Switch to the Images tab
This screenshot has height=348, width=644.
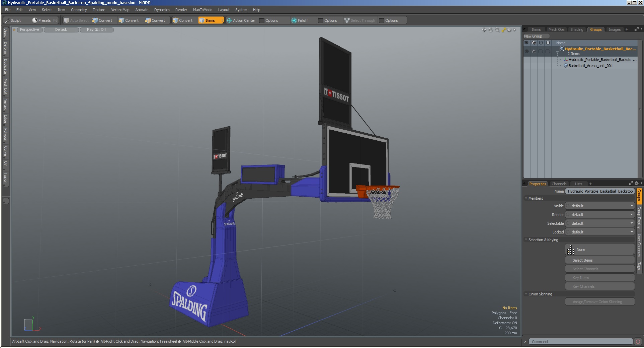(x=615, y=29)
